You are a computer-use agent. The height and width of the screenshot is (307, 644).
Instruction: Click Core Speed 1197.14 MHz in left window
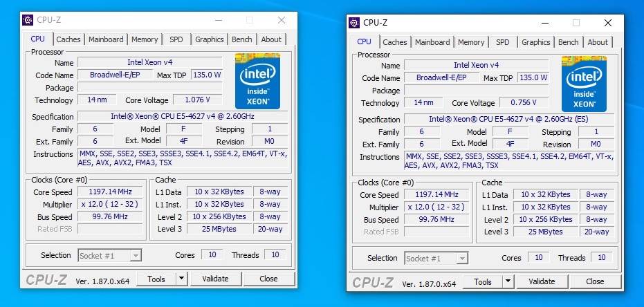pos(110,192)
